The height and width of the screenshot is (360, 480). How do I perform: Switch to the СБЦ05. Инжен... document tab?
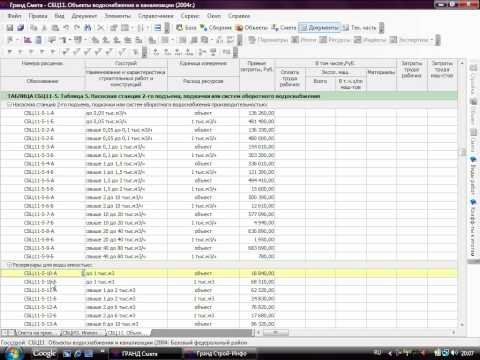(x=83, y=333)
